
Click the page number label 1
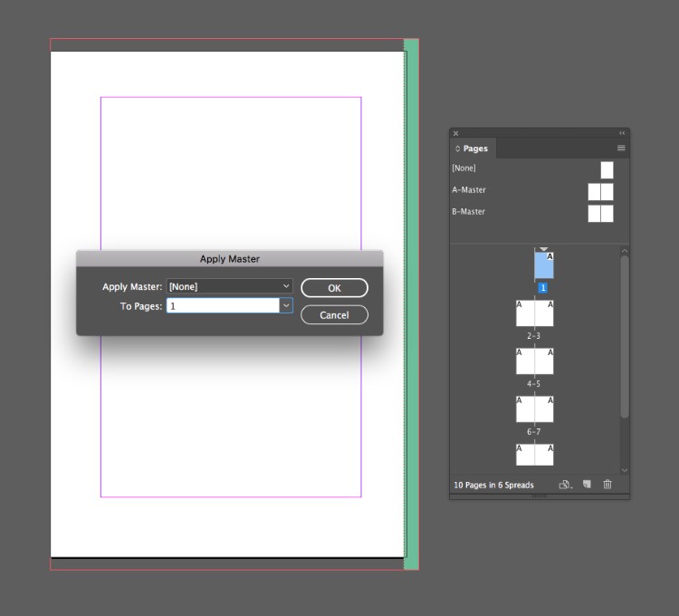coord(542,288)
